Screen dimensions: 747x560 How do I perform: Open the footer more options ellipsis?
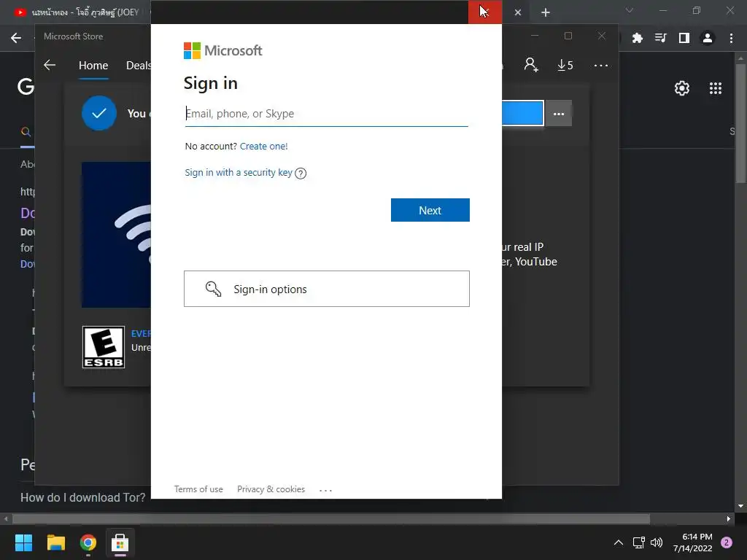click(325, 490)
